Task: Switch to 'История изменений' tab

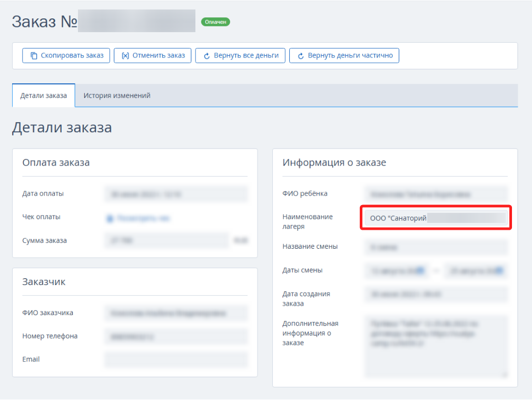Action: [x=117, y=96]
